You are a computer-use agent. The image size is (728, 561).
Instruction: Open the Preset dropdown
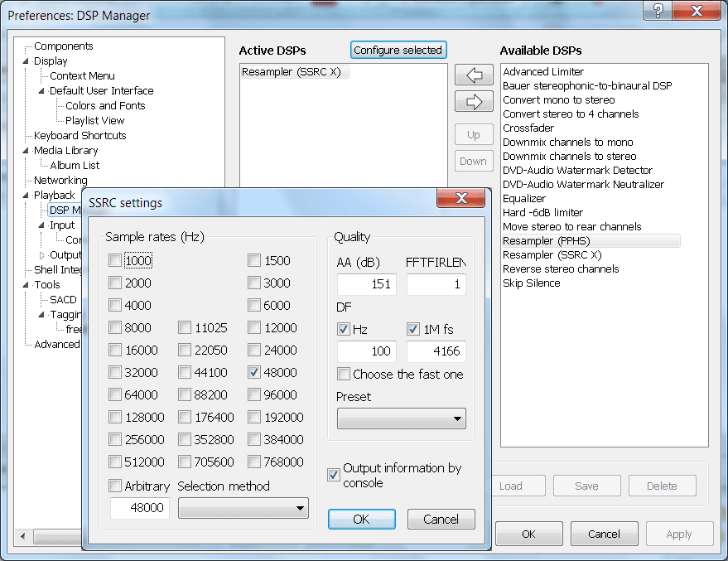(401, 418)
